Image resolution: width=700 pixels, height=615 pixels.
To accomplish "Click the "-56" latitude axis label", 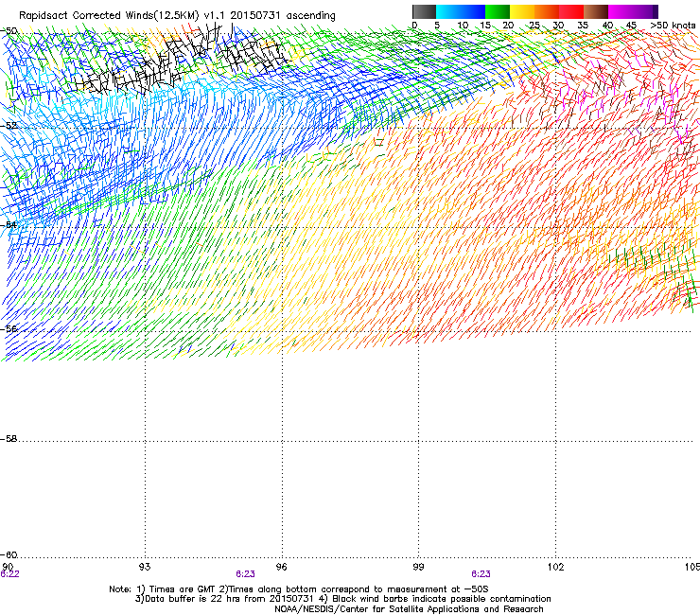I will pos(9,328).
